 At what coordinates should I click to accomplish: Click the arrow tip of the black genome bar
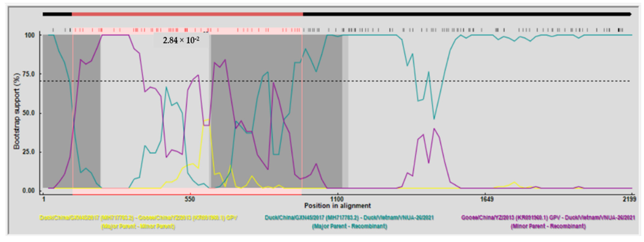[x=630, y=14]
